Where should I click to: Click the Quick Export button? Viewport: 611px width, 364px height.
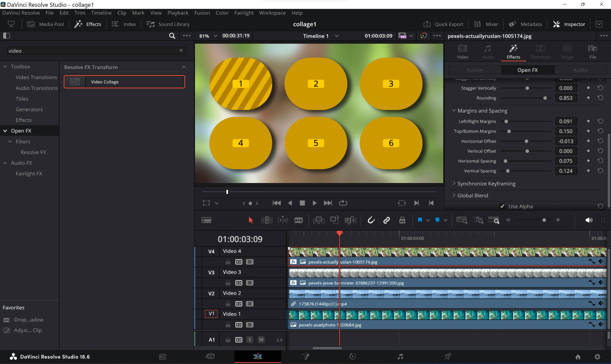click(x=444, y=24)
